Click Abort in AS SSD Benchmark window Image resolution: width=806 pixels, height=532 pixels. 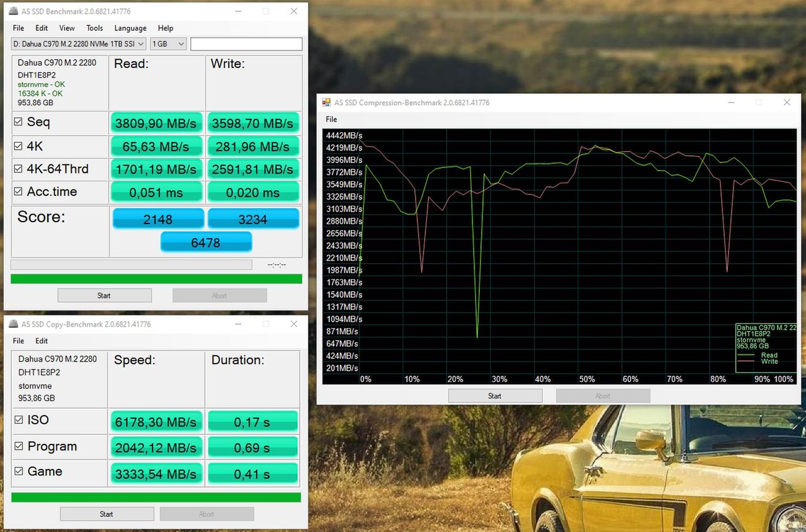coord(220,295)
